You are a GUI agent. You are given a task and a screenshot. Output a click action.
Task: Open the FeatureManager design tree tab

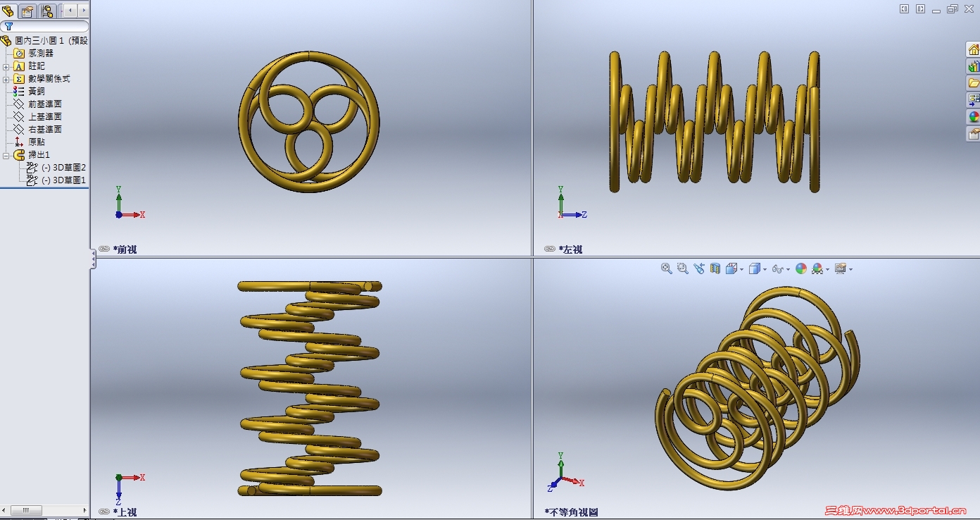click(8, 11)
